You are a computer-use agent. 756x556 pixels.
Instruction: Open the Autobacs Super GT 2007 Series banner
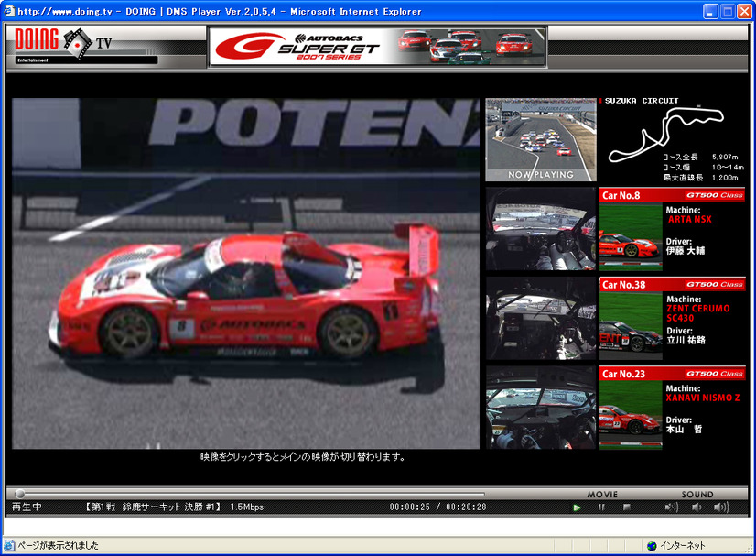377,47
